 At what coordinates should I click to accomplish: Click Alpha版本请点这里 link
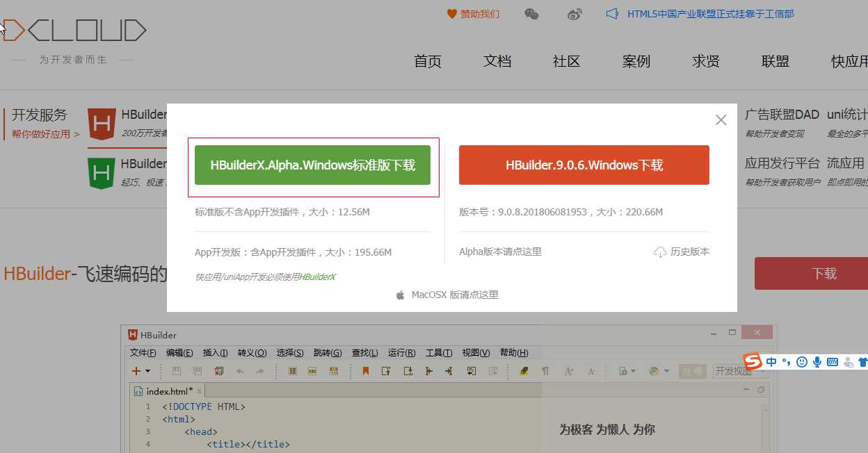[x=500, y=252]
